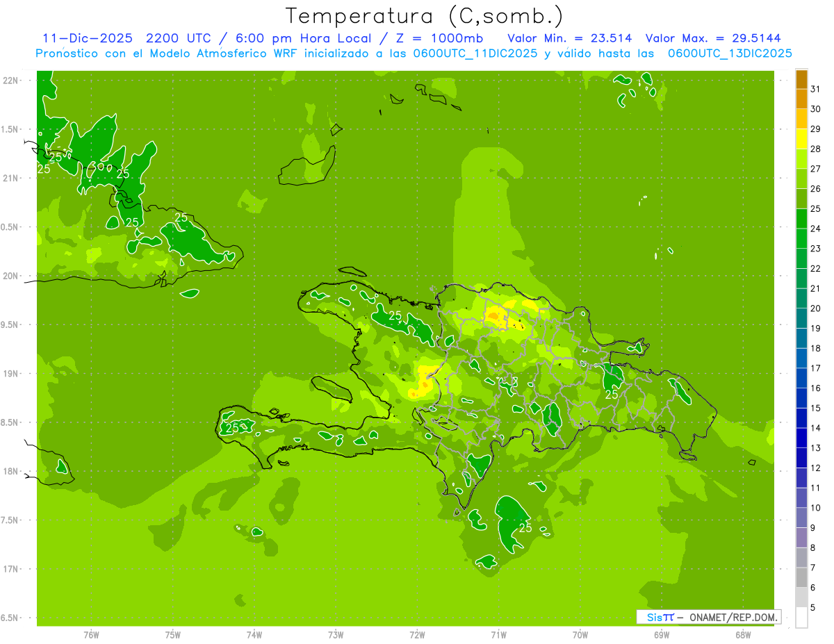Click the "73W" longitude axis label
834x644 pixels.
point(336,635)
